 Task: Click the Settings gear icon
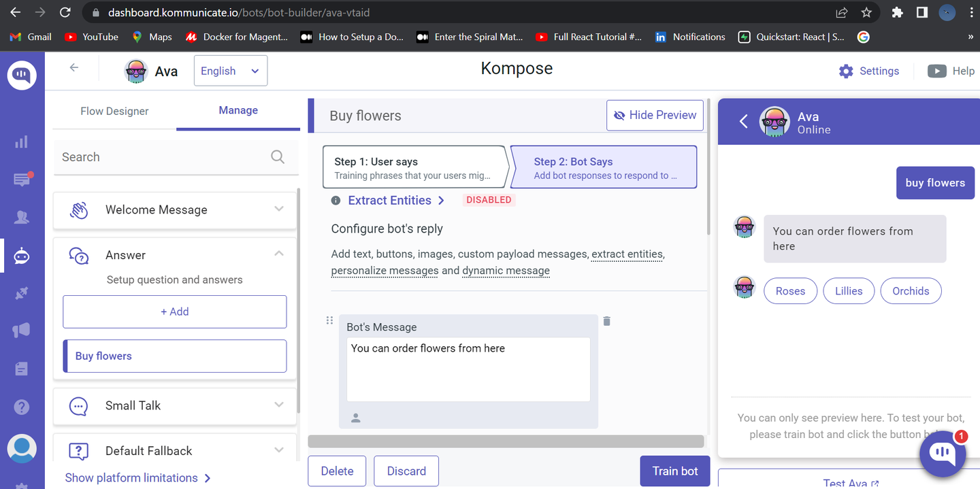tap(846, 71)
